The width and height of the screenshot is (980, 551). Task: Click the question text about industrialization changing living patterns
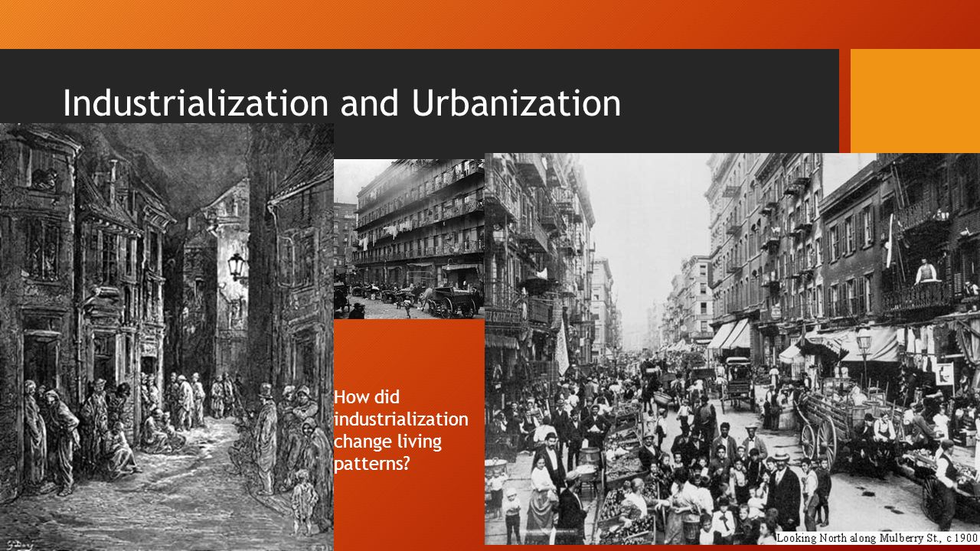pyautogui.click(x=401, y=430)
